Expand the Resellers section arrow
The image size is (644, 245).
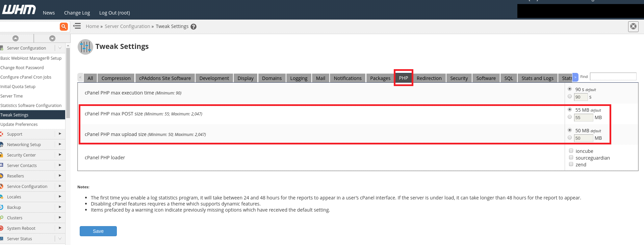tap(60, 176)
